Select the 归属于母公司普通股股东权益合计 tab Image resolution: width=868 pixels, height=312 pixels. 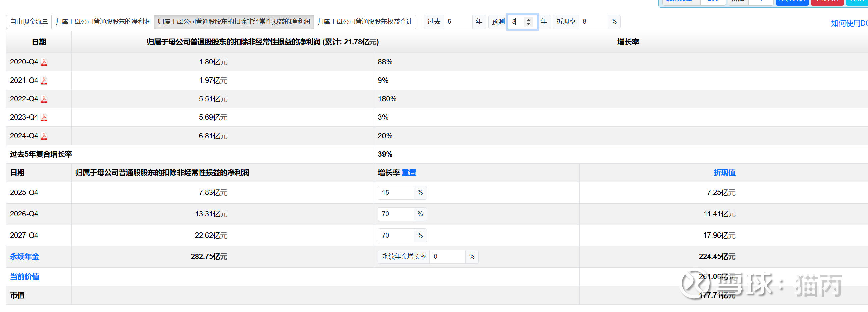[x=365, y=22]
